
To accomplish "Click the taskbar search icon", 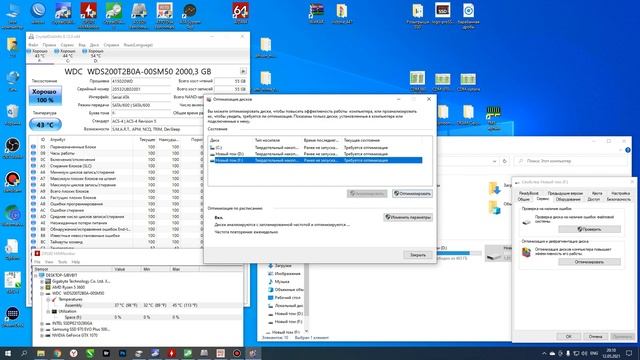I will (24, 353).
